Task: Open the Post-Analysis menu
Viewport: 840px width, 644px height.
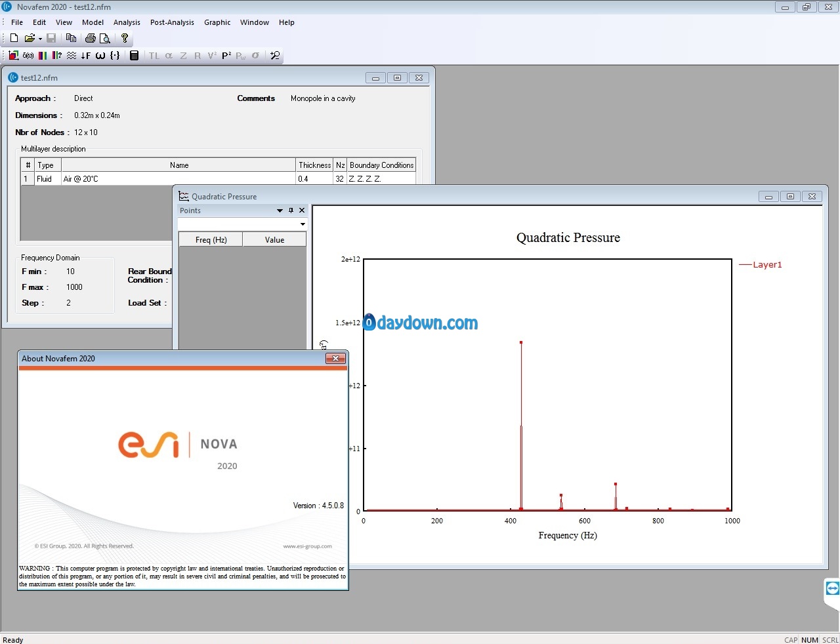Action: (172, 22)
